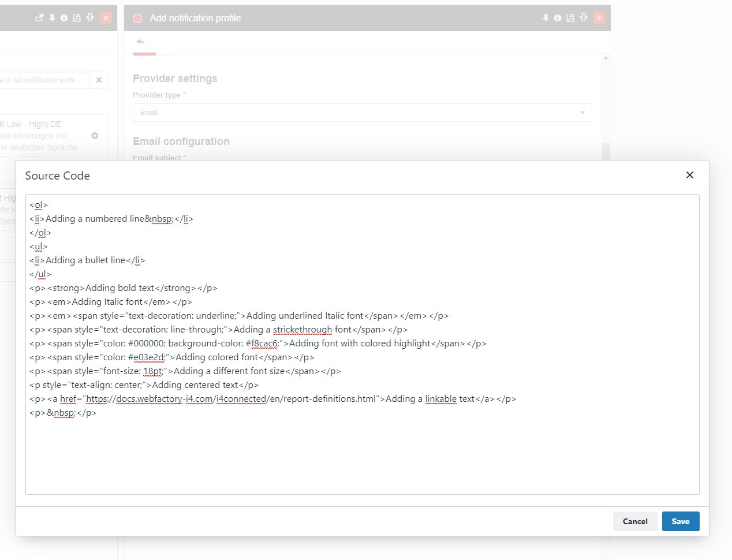Click the back arrow in notification panel
The height and width of the screenshot is (560, 732).
[x=140, y=42]
